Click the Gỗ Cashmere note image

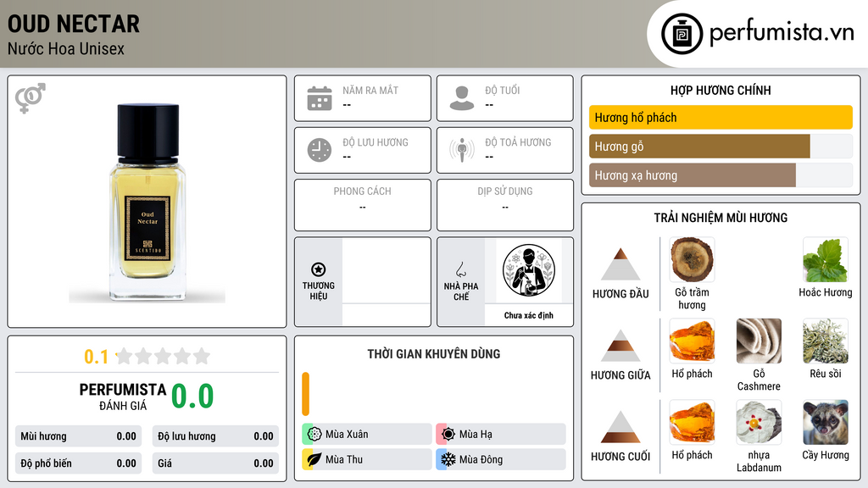759,341
